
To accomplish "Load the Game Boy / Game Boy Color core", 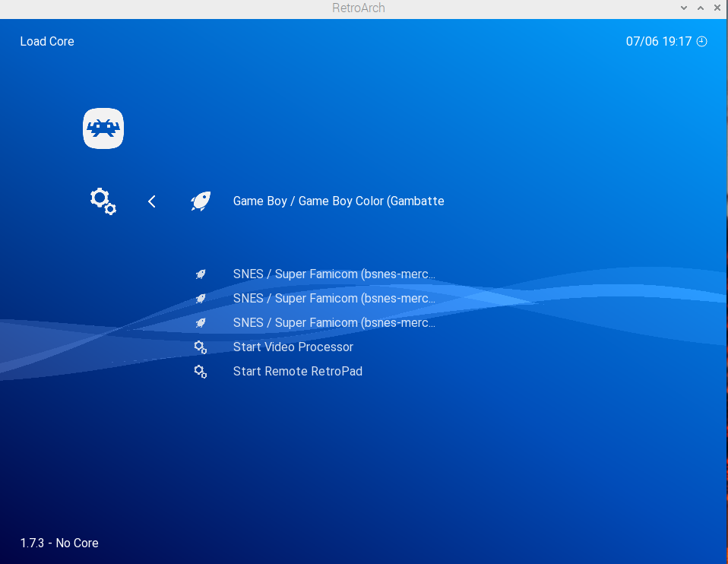I will pyautogui.click(x=338, y=201).
